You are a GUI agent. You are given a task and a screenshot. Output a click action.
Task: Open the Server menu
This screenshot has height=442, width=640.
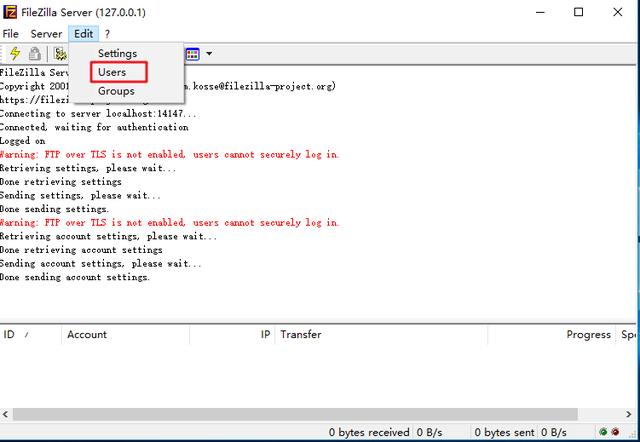pyautogui.click(x=46, y=34)
